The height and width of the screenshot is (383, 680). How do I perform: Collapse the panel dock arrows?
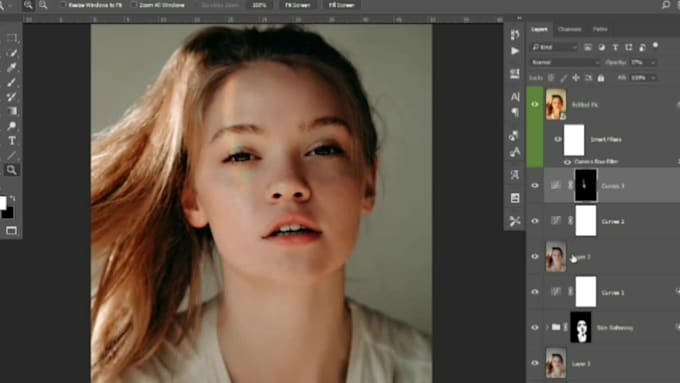click(519, 18)
